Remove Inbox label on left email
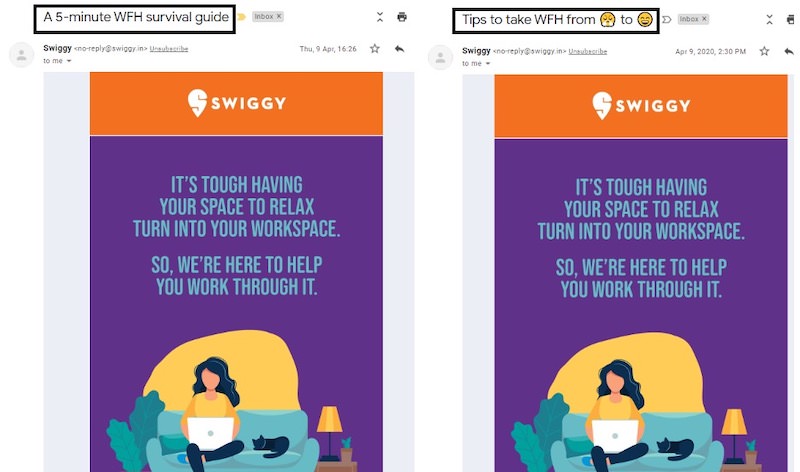Screen dimensions: 800x472 point(279,16)
